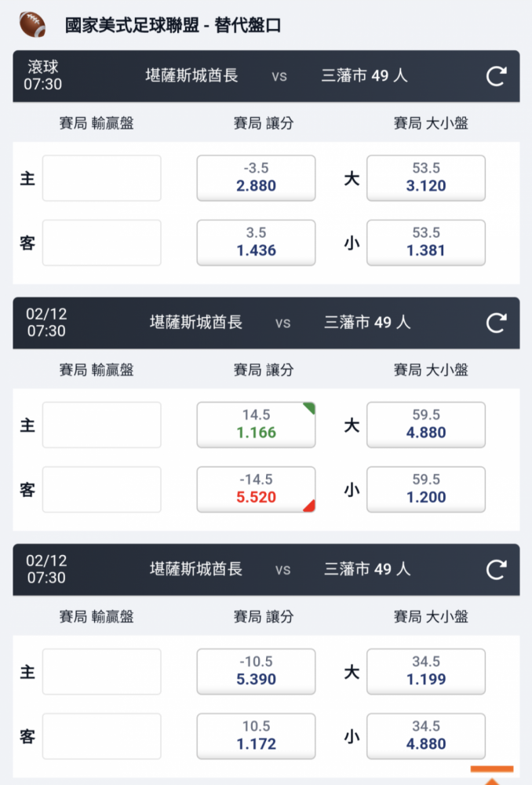The height and width of the screenshot is (785, 532).
Task: Tap empty home moneyline box in live match
Action: click(x=101, y=177)
